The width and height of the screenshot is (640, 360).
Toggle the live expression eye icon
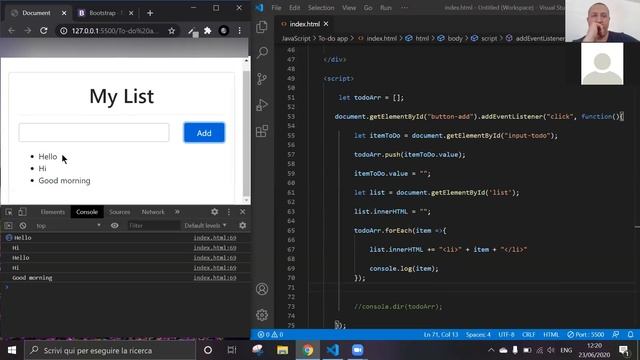115,226
